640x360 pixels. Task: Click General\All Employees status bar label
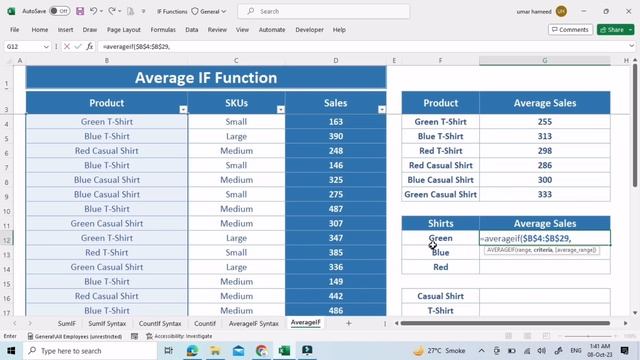coord(75,336)
